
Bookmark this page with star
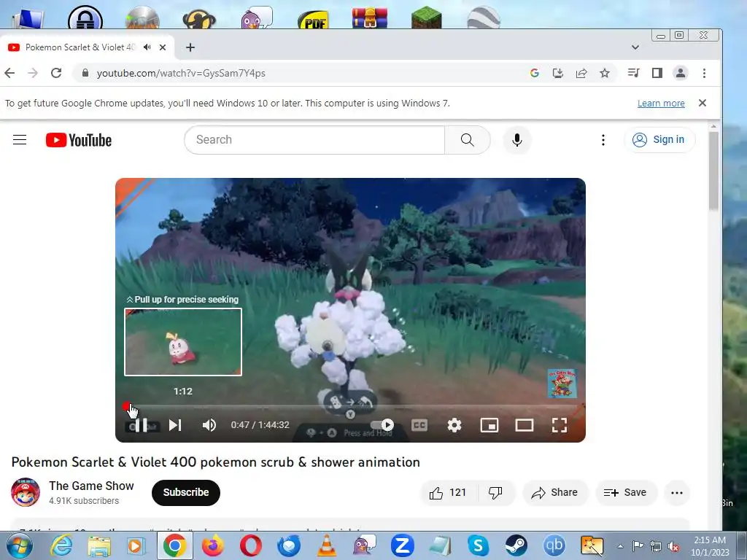605,73
